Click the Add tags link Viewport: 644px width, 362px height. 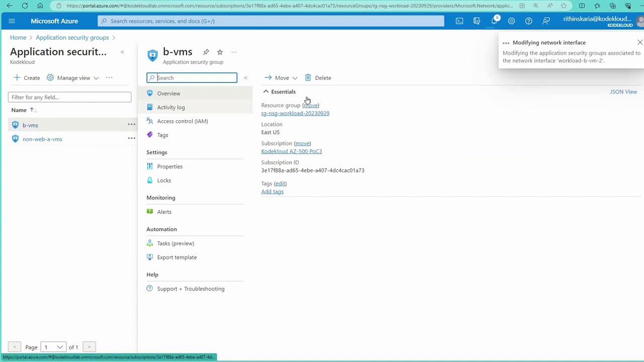point(272,192)
